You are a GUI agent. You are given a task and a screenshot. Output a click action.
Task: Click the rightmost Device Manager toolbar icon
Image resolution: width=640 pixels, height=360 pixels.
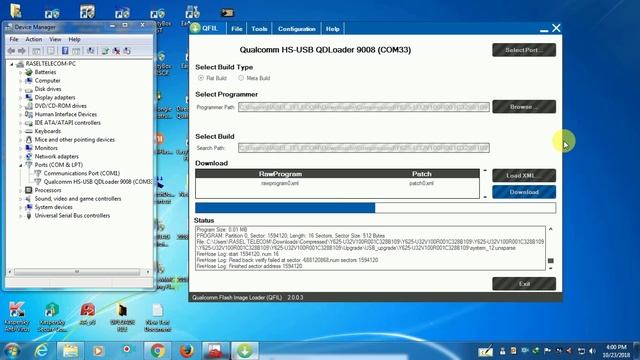127,51
